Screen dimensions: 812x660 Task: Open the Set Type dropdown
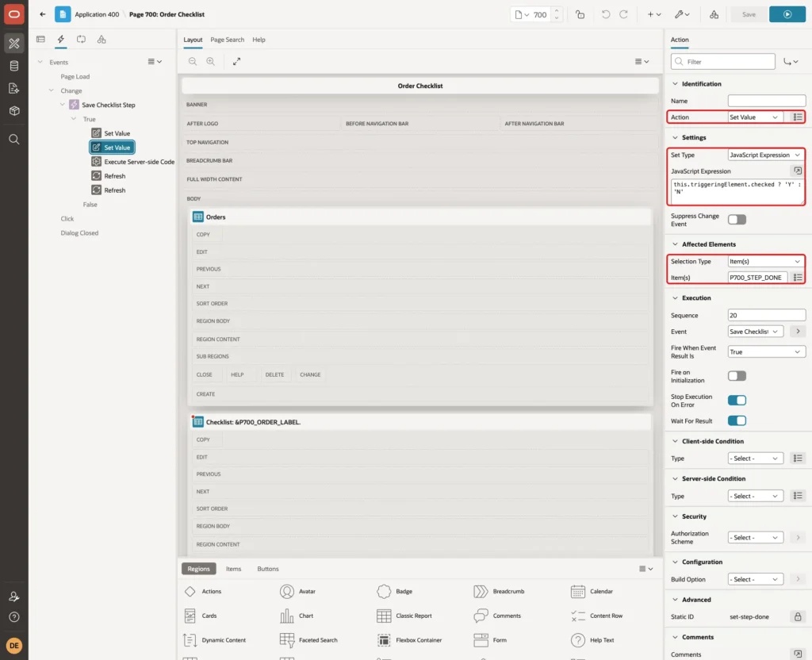click(x=765, y=155)
